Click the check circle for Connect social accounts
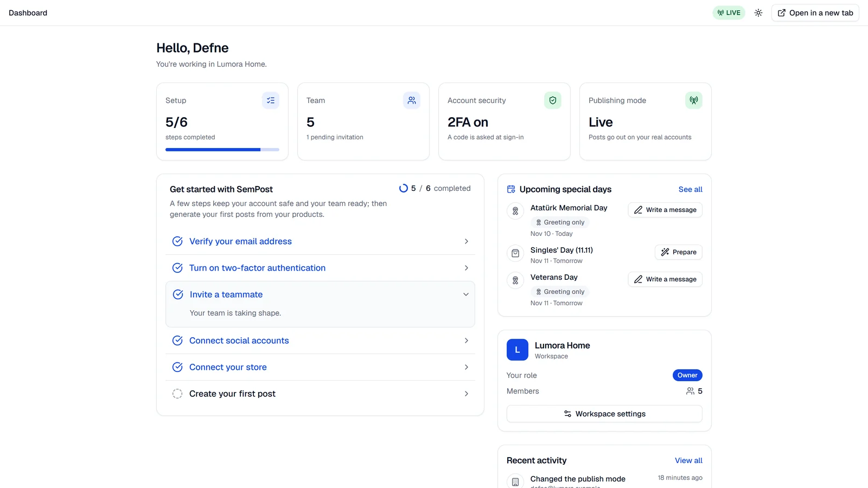This screenshot has width=868, height=488. [x=177, y=341]
